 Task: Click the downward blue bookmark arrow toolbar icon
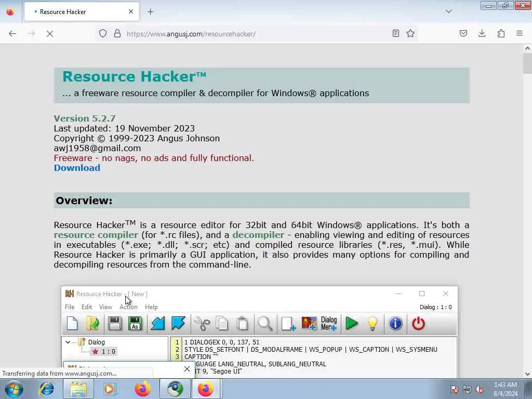click(178, 323)
